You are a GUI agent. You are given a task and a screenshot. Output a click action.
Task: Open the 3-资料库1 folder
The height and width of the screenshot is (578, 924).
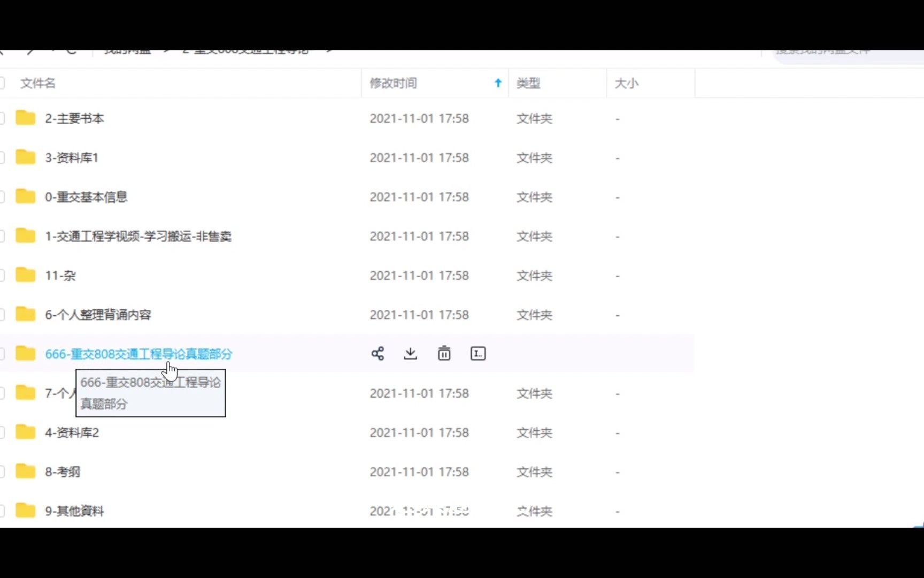[72, 158]
